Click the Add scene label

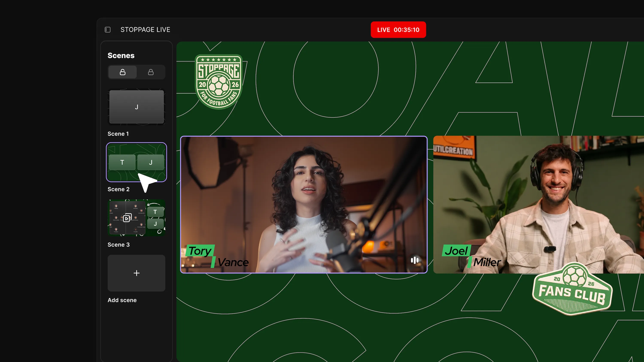pos(122,300)
